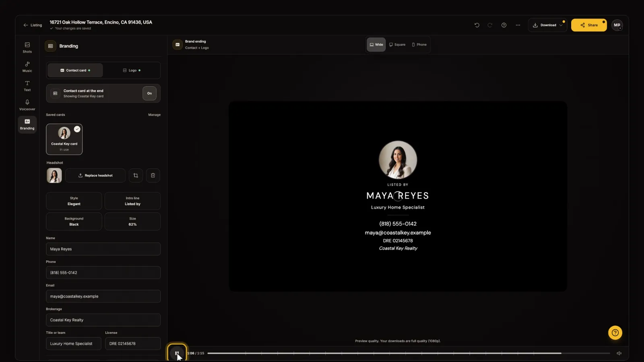644x362 pixels.
Task: Pause the video preview
Action: 177,353
